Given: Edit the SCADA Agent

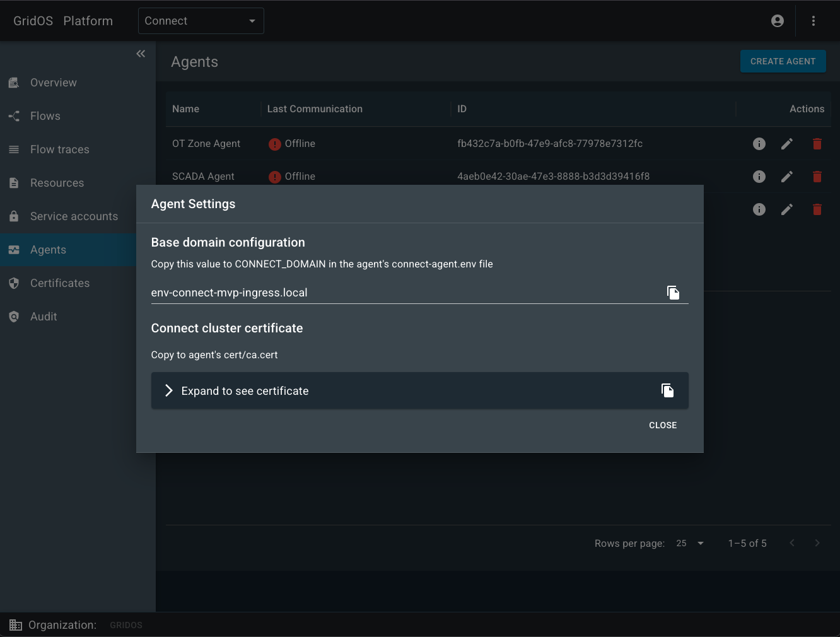Looking at the screenshot, I should 787,177.
